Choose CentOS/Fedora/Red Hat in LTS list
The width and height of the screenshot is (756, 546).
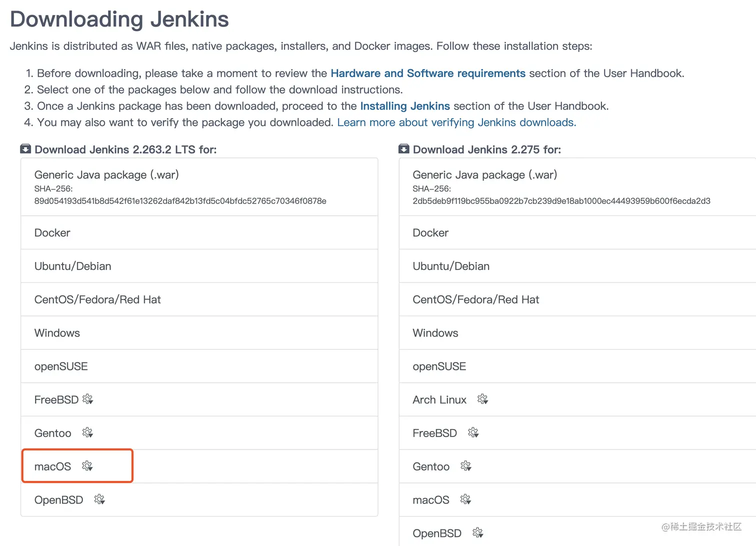pos(199,299)
